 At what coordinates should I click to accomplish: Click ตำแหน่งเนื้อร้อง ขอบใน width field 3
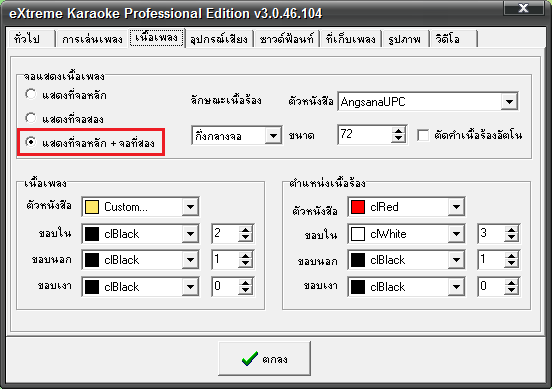click(491, 233)
